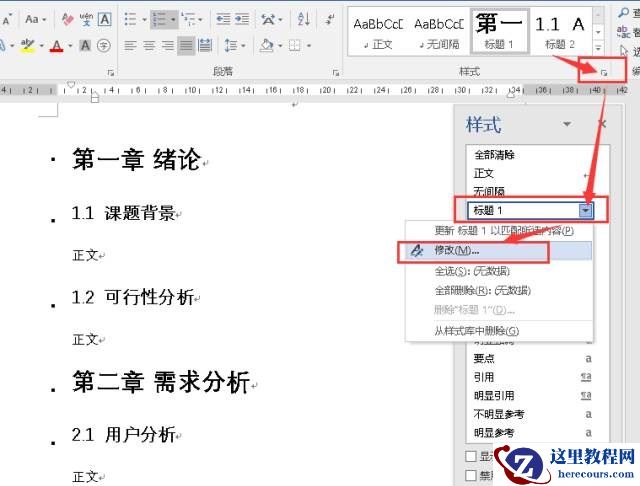Expand the styles gallery More arrow

(598, 47)
